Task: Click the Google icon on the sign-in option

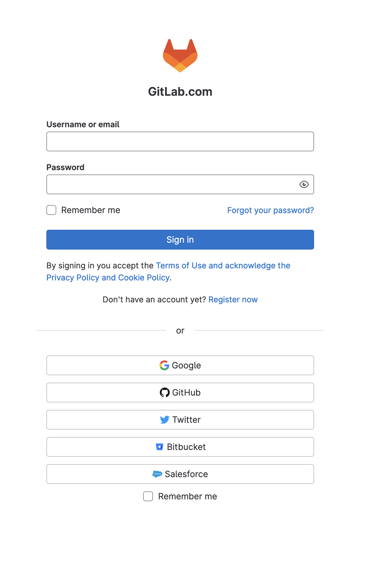Action: [164, 365]
